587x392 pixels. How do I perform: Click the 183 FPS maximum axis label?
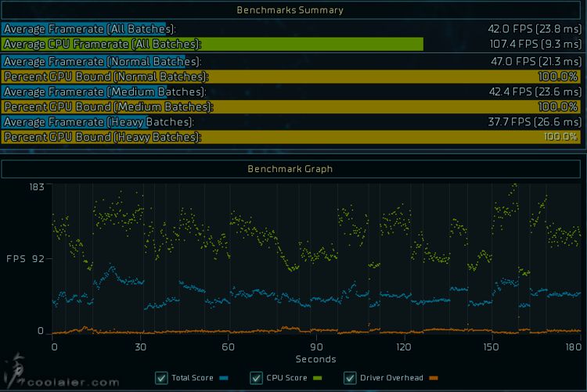point(36,187)
